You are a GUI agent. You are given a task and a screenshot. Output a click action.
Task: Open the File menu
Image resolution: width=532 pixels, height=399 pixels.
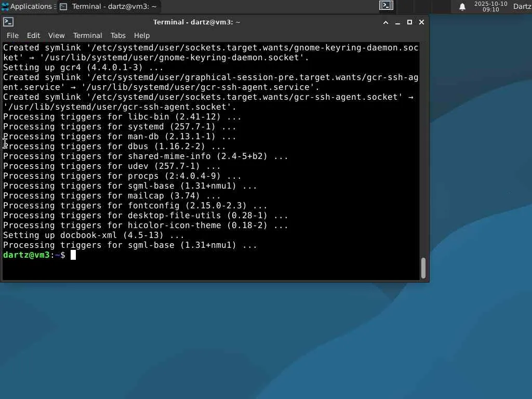(x=12, y=36)
